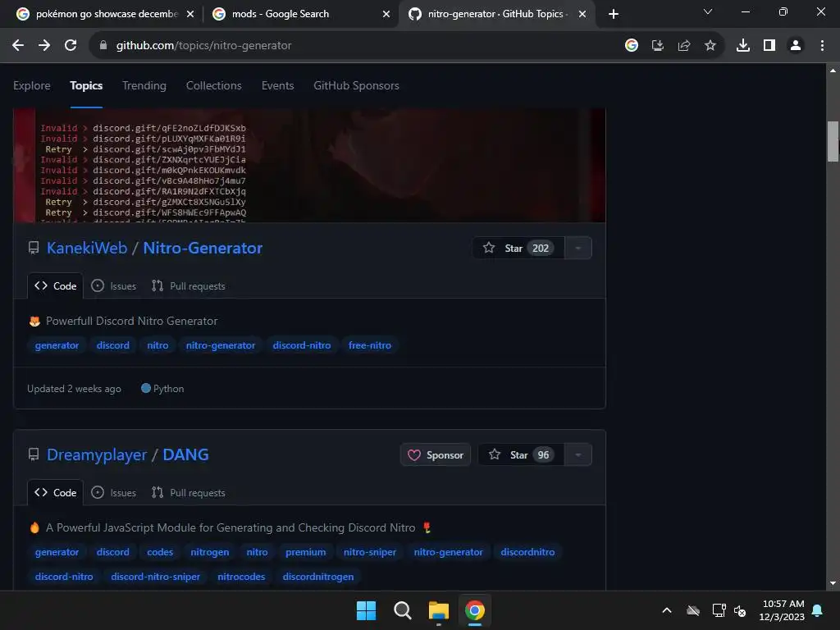Click the scrollbar down arrow
The height and width of the screenshot is (630, 840).
tap(833, 583)
